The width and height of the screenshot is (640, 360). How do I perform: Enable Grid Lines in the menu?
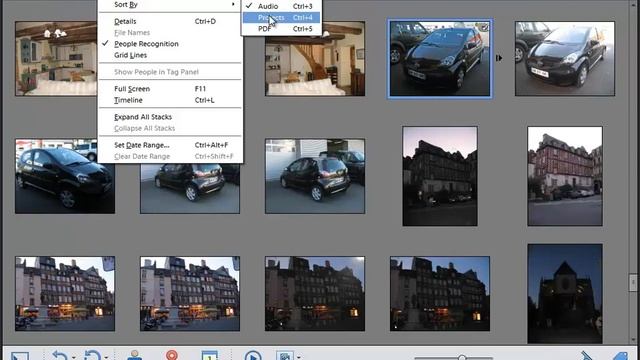(x=170, y=55)
